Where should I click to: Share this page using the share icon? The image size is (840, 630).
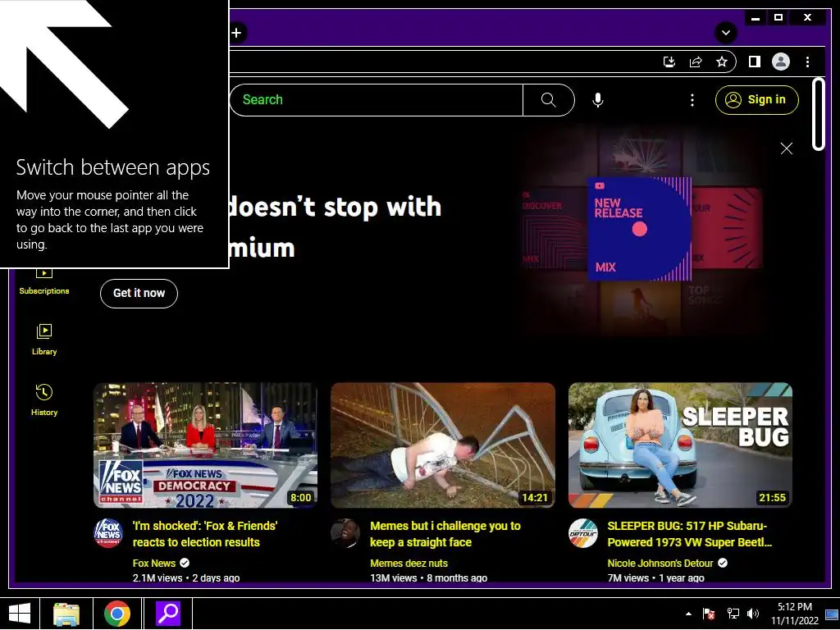696,62
